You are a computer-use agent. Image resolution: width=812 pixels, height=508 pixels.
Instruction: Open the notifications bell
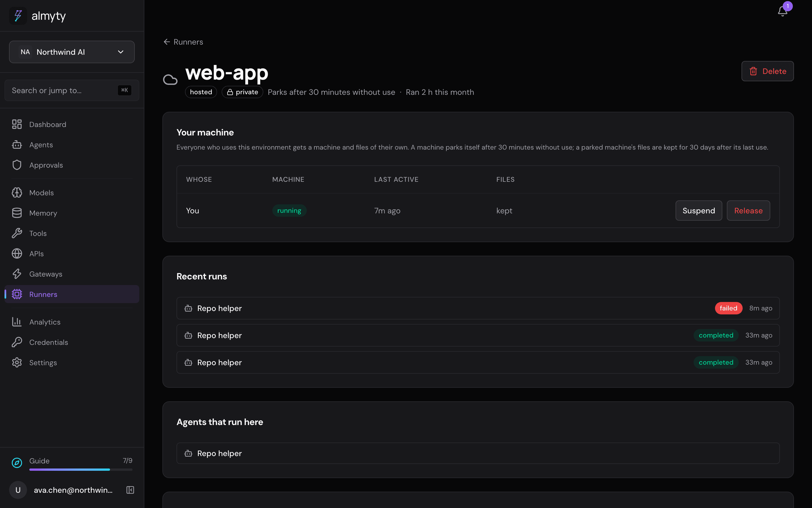coord(782,11)
